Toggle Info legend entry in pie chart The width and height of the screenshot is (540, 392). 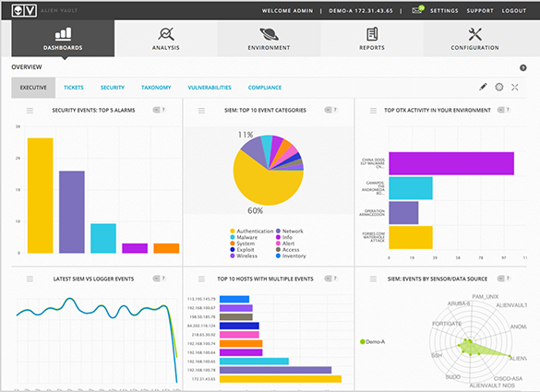[x=284, y=237]
